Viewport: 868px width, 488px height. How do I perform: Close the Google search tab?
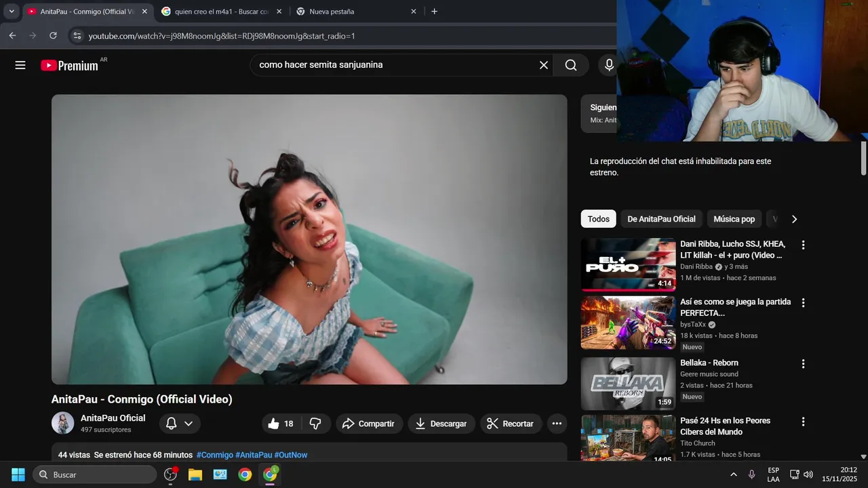click(x=279, y=12)
